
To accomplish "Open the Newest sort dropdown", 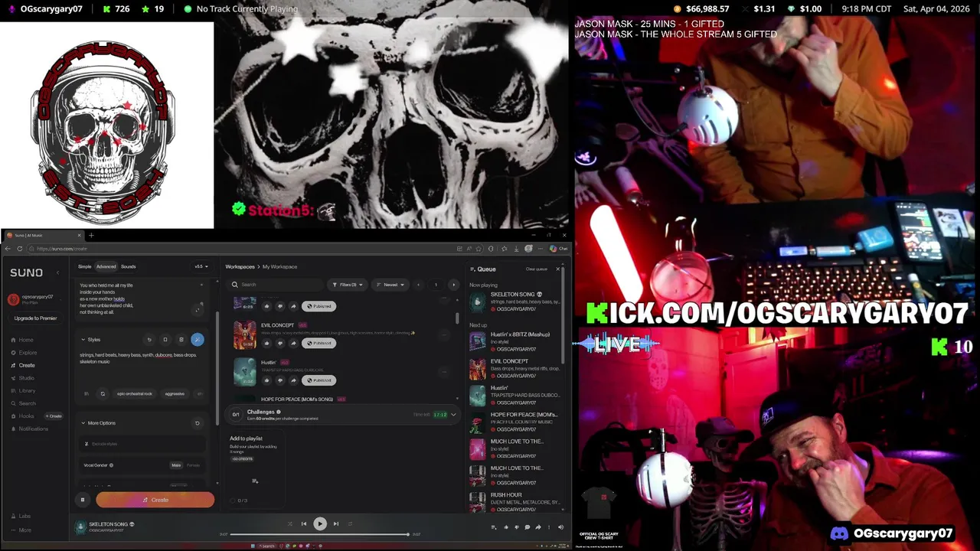I will [x=390, y=285].
